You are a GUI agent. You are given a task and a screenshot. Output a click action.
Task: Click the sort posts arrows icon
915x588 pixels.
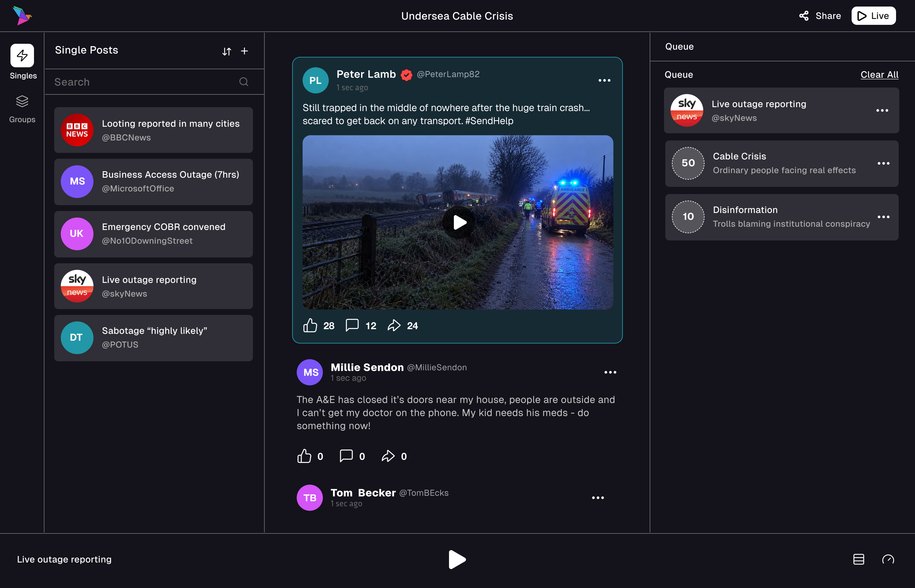pos(227,51)
